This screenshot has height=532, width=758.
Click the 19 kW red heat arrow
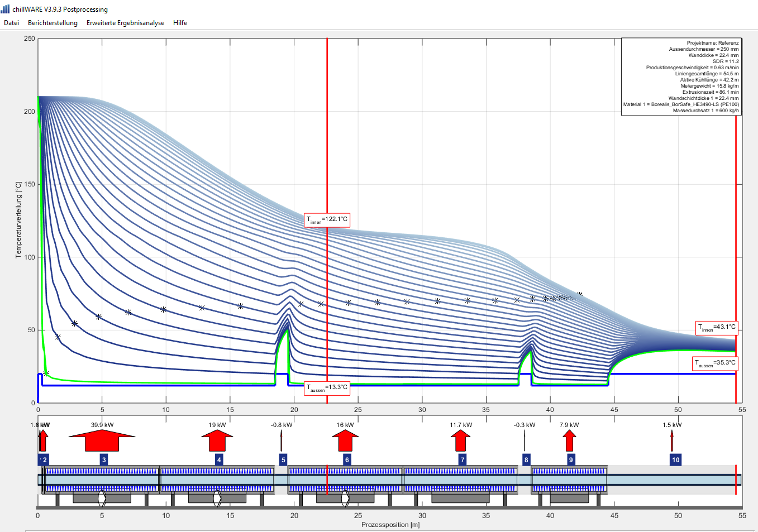tap(217, 440)
